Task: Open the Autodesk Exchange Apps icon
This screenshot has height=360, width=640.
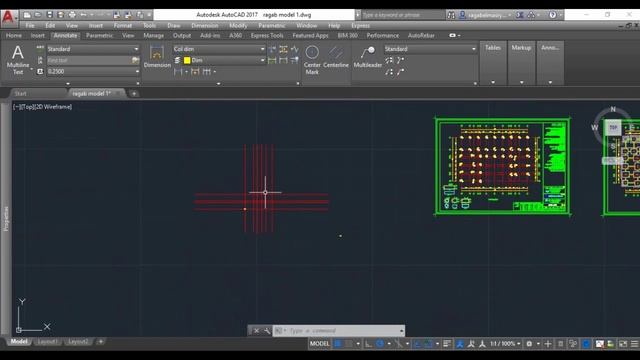Action: 520,15
